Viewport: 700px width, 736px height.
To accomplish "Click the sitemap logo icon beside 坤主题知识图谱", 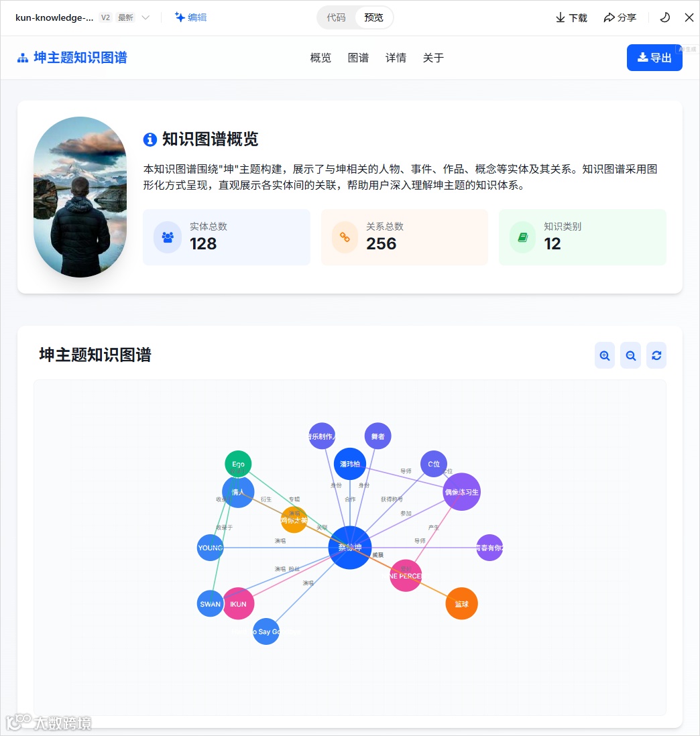I will click(23, 58).
